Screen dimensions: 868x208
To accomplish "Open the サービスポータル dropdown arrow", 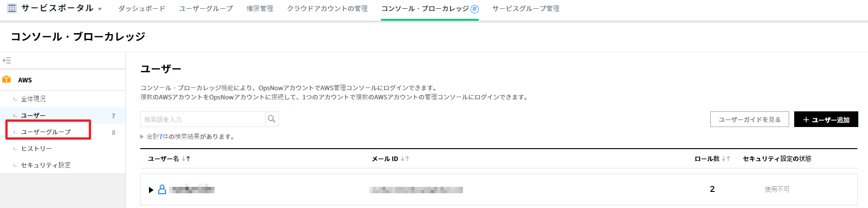I will (100, 9).
